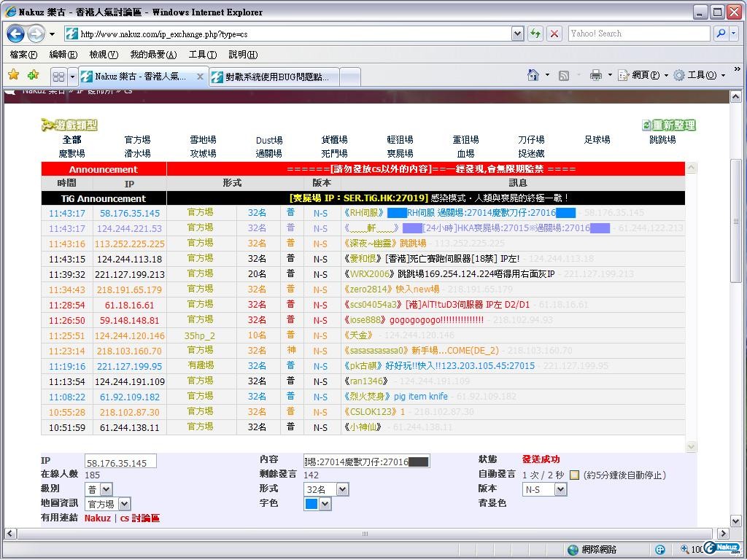Open the search provider dropdown arrow

[734, 34]
